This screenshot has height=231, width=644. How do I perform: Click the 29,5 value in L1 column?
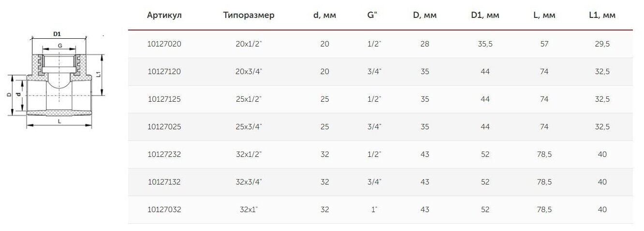click(x=602, y=44)
